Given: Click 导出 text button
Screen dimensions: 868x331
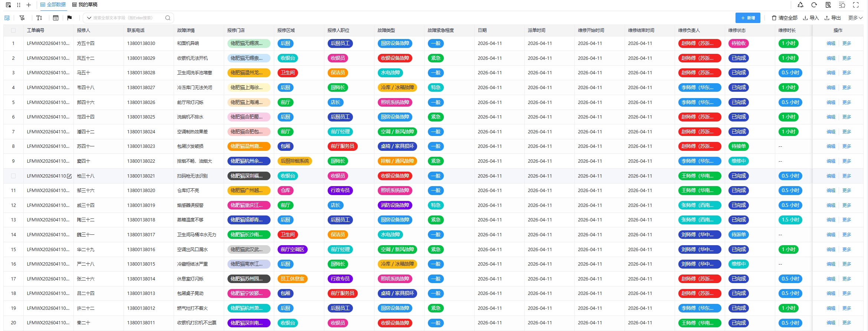Looking at the screenshot, I should 836,18.
